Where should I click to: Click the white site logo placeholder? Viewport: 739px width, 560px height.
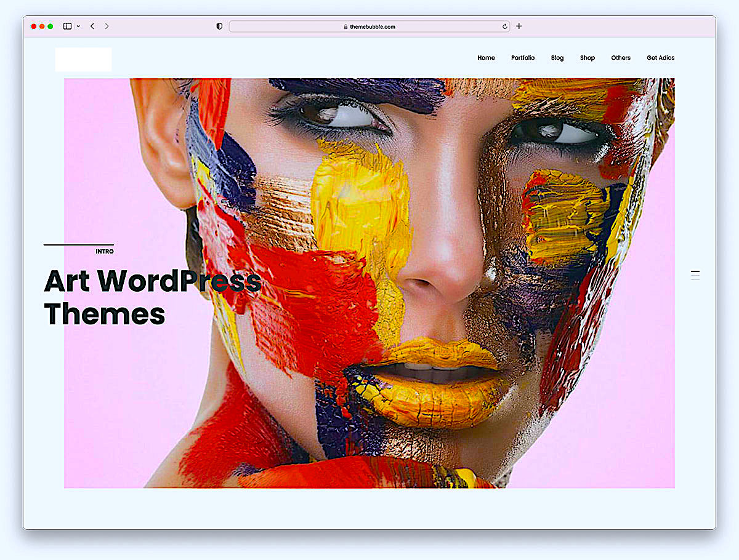[x=83, y=60]
